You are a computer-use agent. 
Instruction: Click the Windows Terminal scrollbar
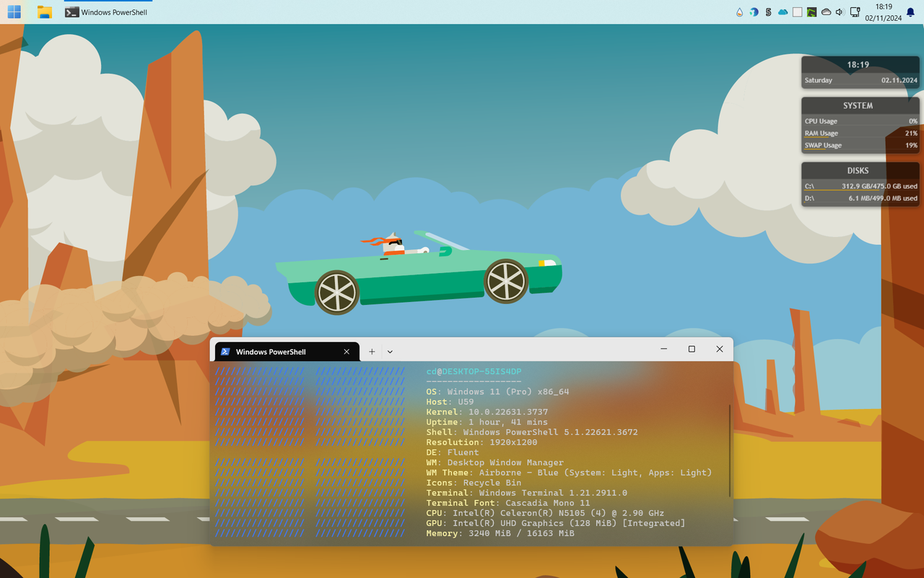pos(729,451)
